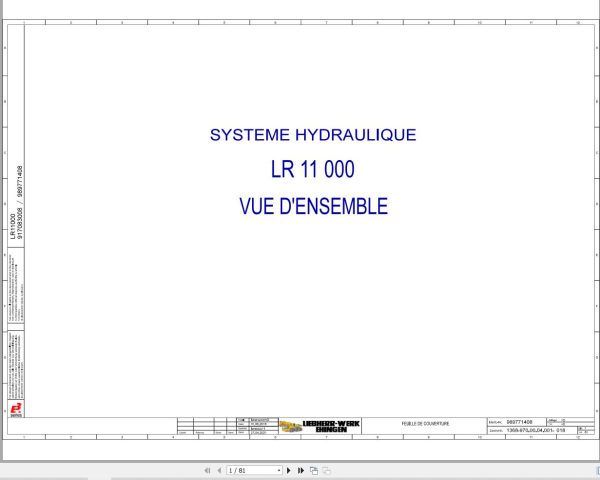Go to the previous page
Image resolution: width=600 pixels, height=480 pixels.
click(x=219, y=470)
